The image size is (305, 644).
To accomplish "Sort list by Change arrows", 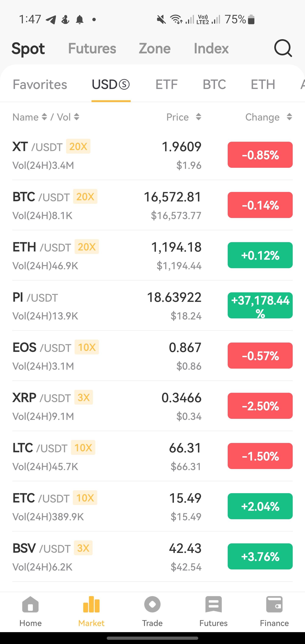I will tap(289, 117).
